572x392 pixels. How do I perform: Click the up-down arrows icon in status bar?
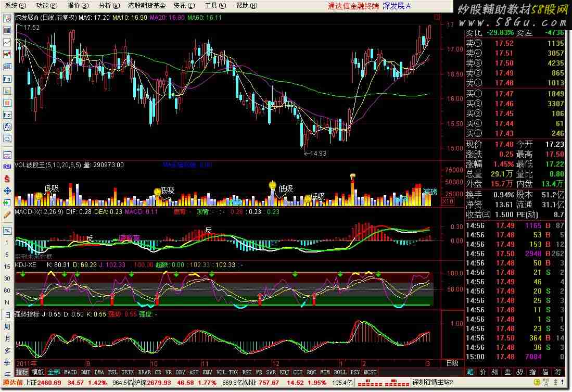click(x=555, y=383)
